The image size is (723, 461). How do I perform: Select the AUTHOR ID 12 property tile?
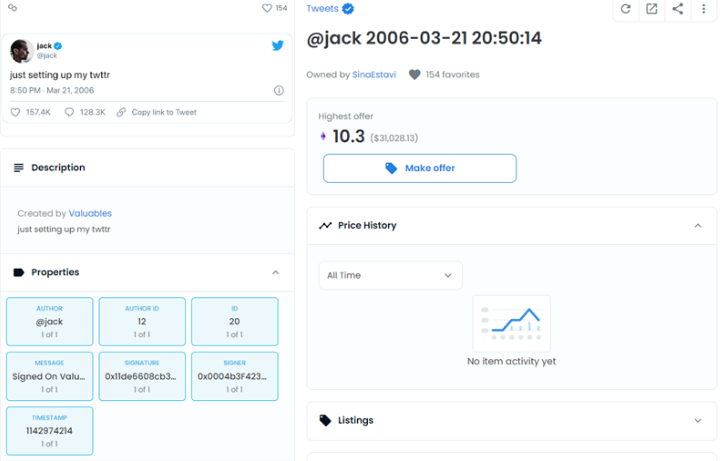pyautogui.click(x=142, y=321)
